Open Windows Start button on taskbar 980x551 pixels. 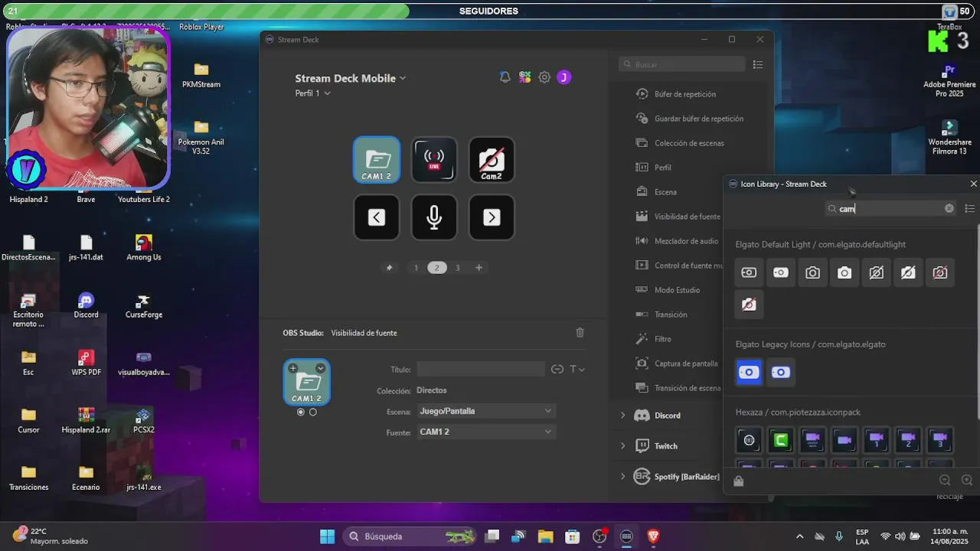[x=327, y=536]
